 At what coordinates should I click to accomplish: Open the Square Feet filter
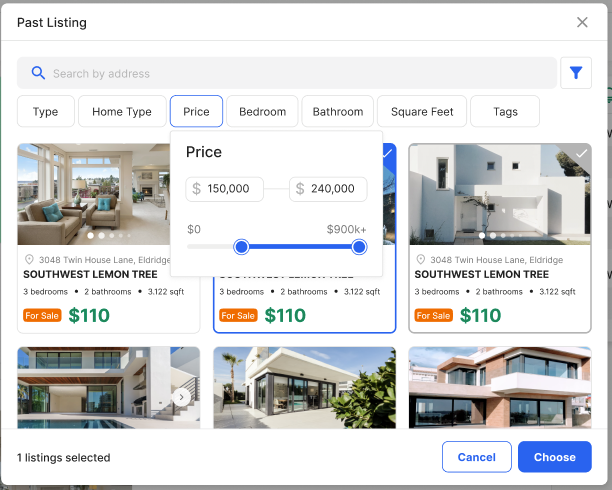[x=422, y=111]
